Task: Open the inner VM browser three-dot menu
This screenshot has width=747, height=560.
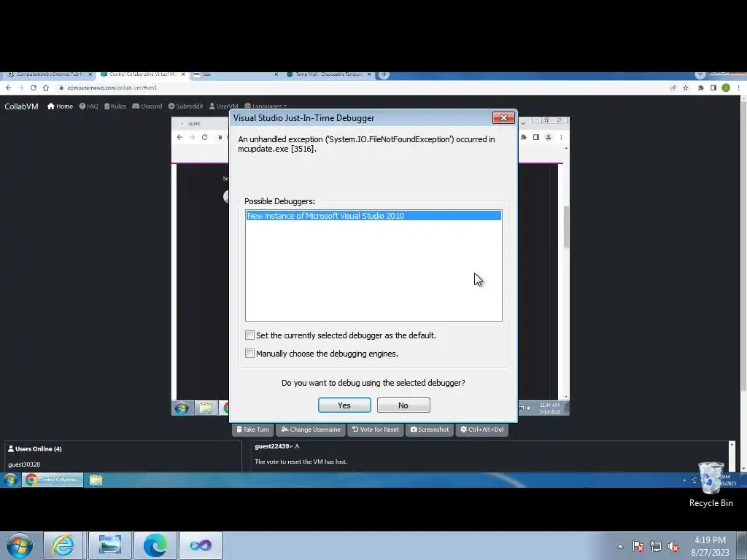Action: click(561, 137)
